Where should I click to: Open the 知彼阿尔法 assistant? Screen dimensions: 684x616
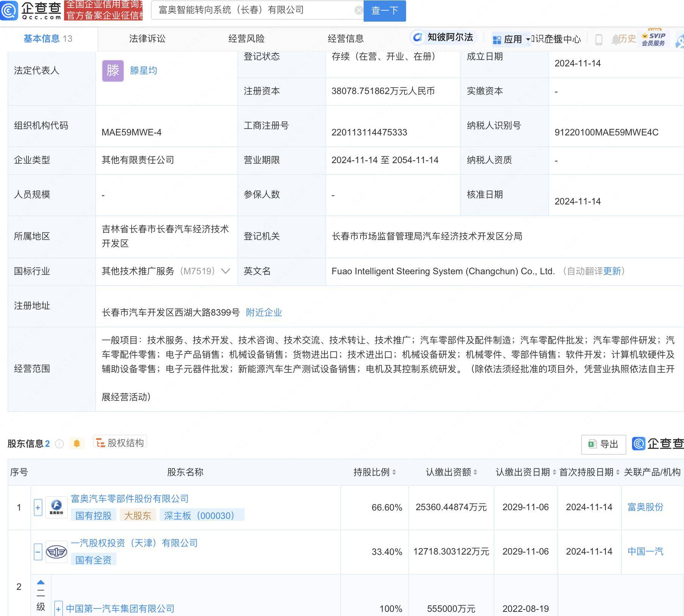(443, 37)
